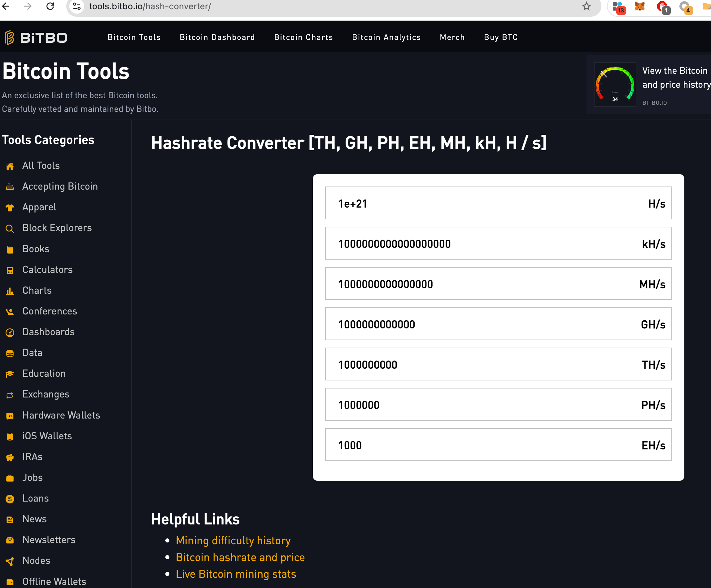Open the red extension with badge 1

pos(663,7)
